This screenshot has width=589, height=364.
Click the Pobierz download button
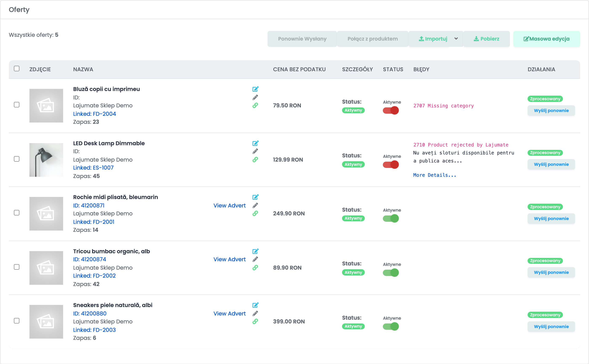[486, 39]
